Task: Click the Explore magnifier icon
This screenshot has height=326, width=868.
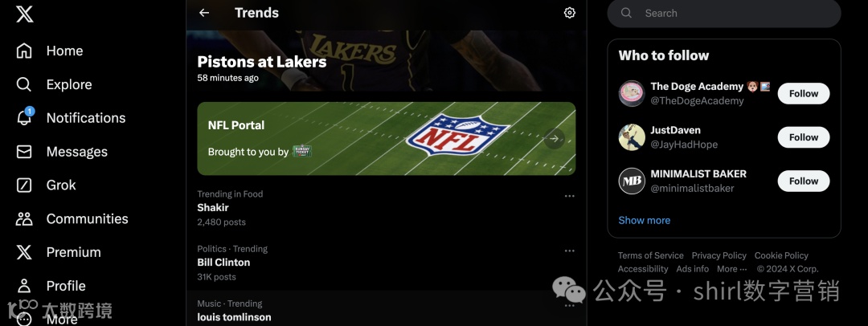Action: [24, 84]
